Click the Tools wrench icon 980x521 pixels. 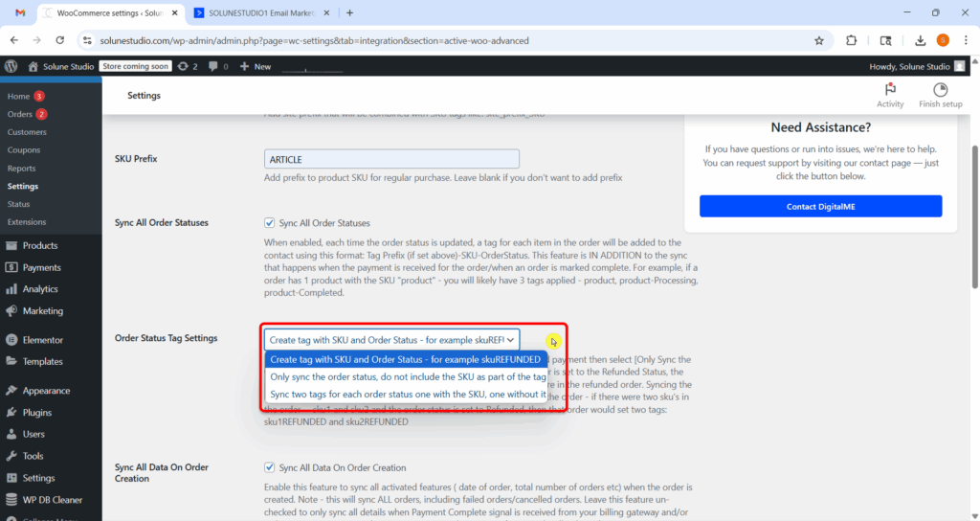(11, 456)
